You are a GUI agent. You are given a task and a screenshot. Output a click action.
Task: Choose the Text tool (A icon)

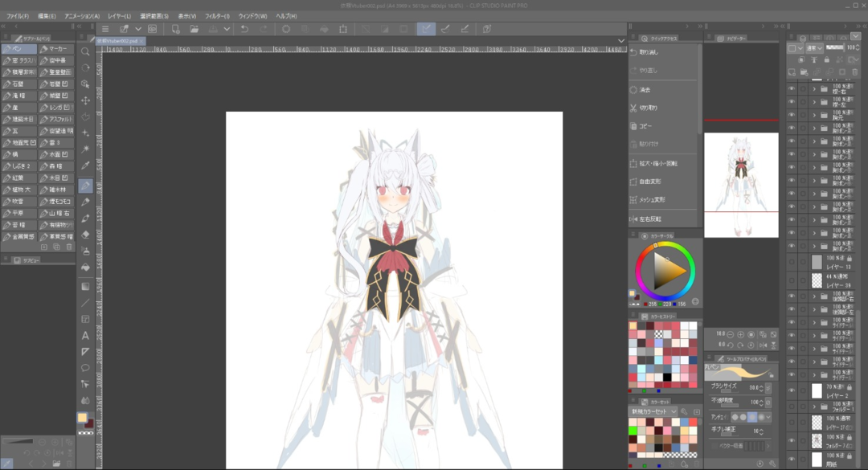(85, 335)
